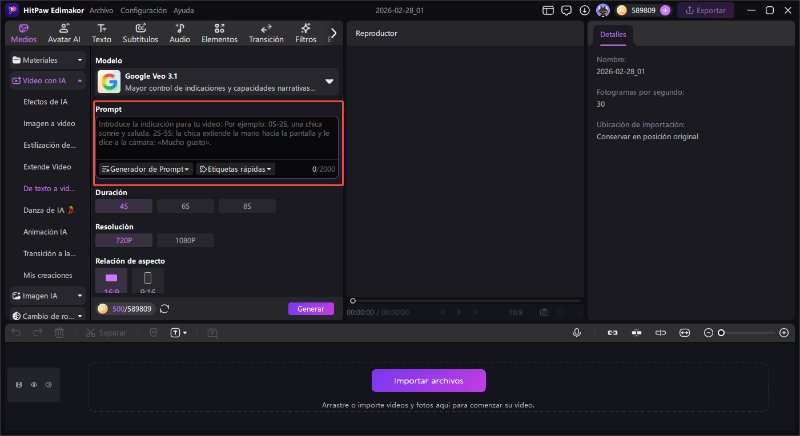Viewport: 800px width, 436px height.
Task: Toggle the magnetic snap icon in timeline toolbar
Action: pos(636,333)
